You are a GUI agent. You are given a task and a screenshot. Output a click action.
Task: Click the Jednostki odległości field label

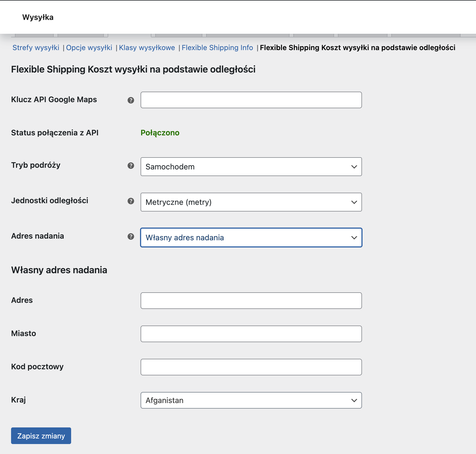tap(50, 200)
